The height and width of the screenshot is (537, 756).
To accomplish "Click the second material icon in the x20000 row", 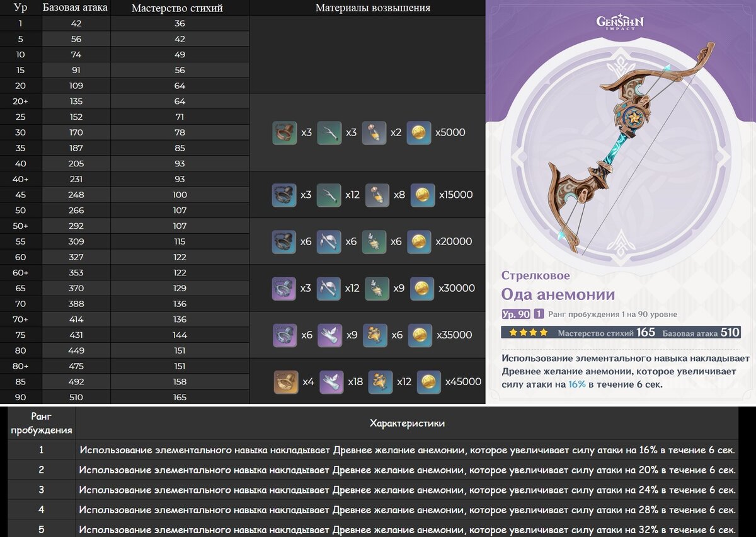I will pos(329,242).
